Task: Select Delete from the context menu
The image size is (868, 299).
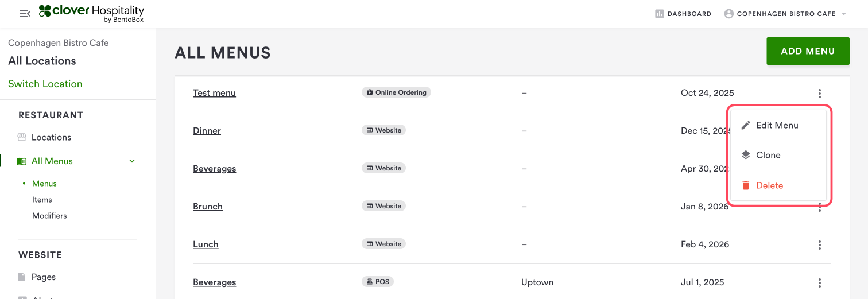Action: click(x=769, y=185)
